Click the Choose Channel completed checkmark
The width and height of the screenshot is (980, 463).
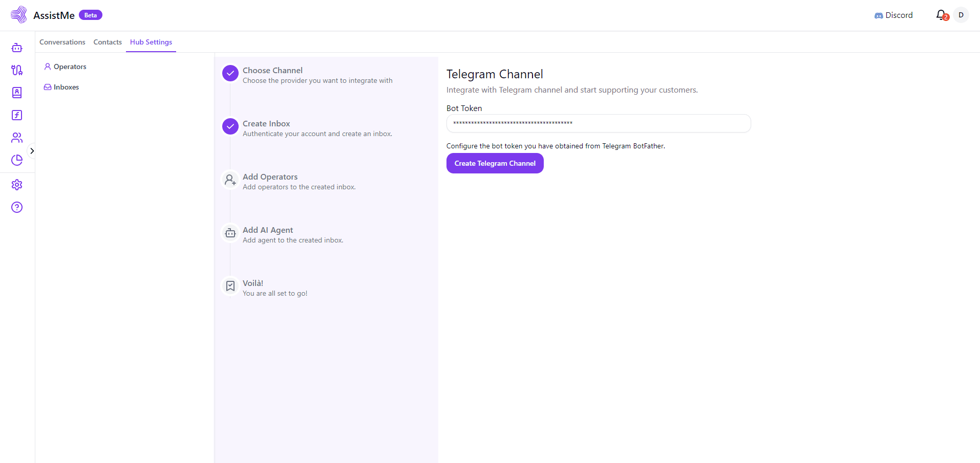point(230,73)
